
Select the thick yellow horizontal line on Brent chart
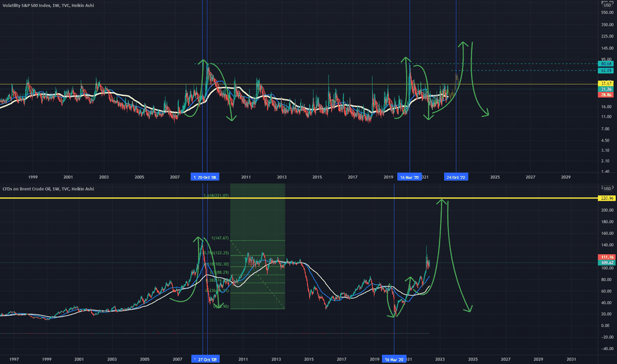299,198
